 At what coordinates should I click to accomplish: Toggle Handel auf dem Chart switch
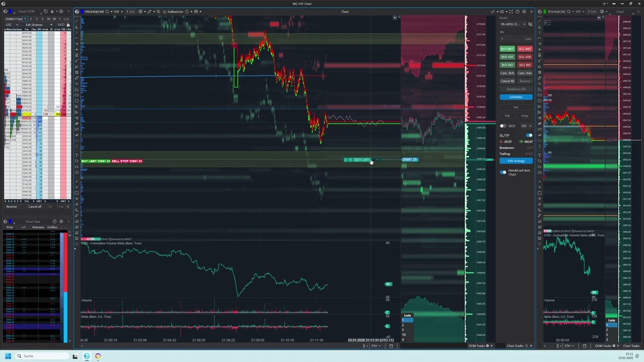coord(503,172)
